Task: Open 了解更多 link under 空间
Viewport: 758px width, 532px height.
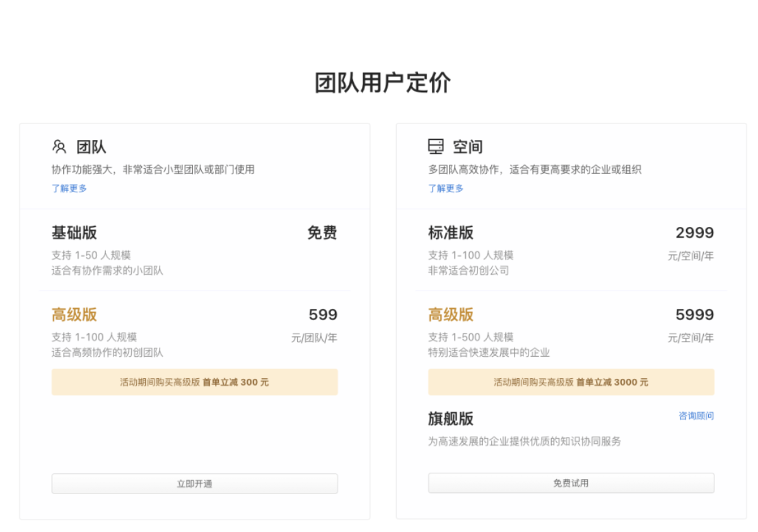Action: pos(446,188)
